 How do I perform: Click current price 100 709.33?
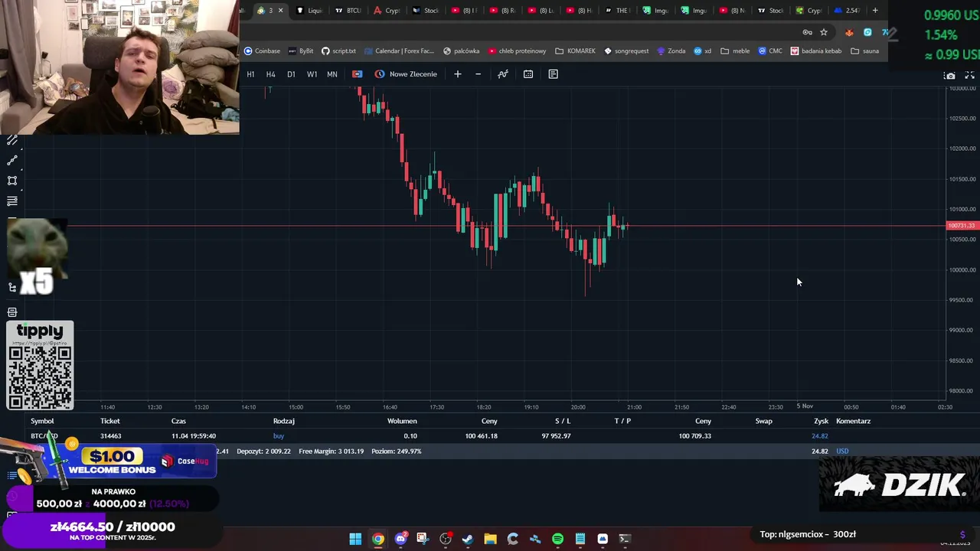point(694,436)
